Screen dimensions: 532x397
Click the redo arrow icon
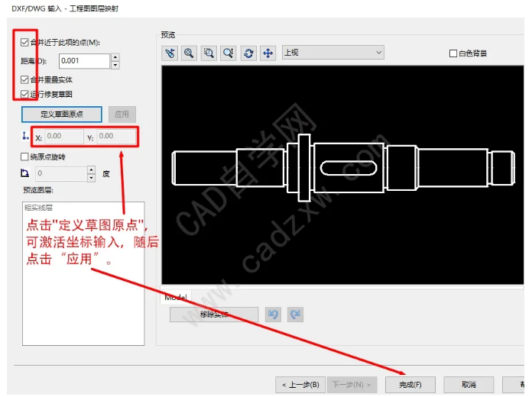(x=295, y=315)
